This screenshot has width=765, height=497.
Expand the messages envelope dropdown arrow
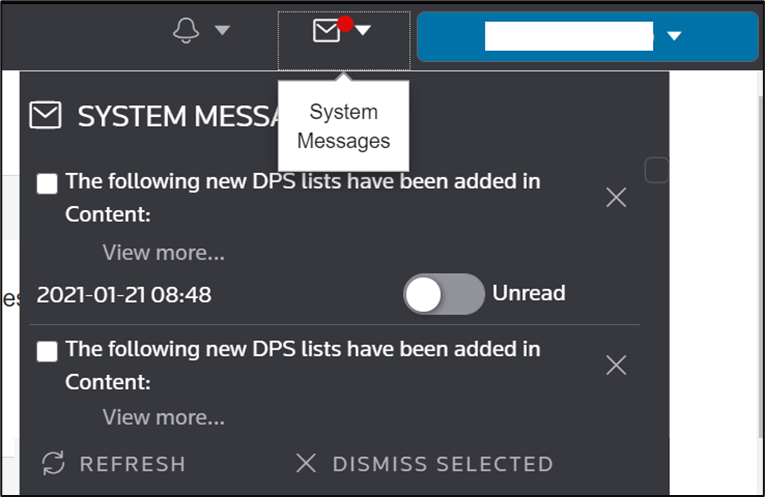363,31
